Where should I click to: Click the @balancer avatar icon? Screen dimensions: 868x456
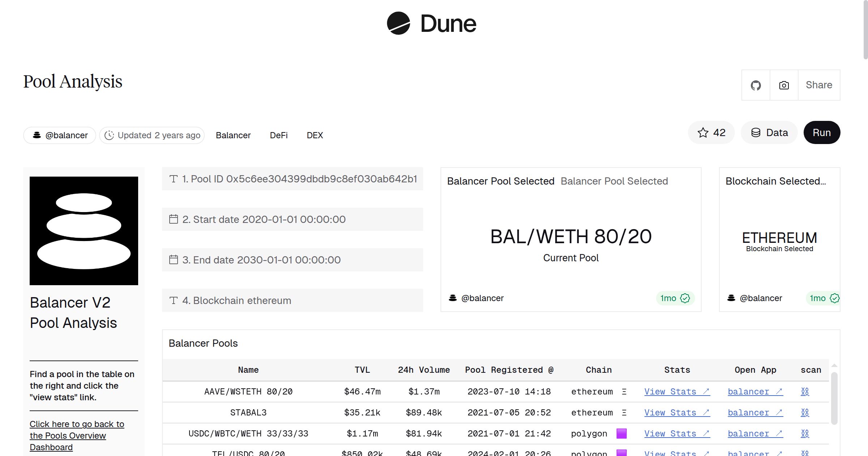pos(36,135)
